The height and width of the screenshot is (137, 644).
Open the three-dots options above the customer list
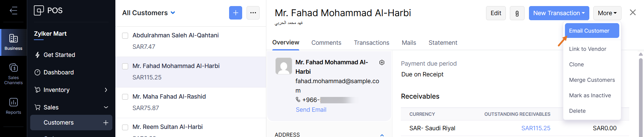(x=253, y=13)
